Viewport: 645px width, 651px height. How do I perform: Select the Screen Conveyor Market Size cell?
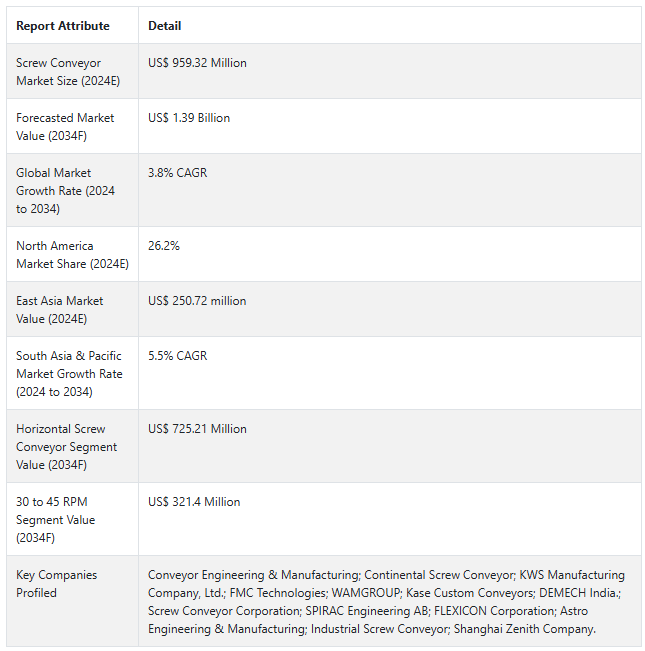[59, 72]
